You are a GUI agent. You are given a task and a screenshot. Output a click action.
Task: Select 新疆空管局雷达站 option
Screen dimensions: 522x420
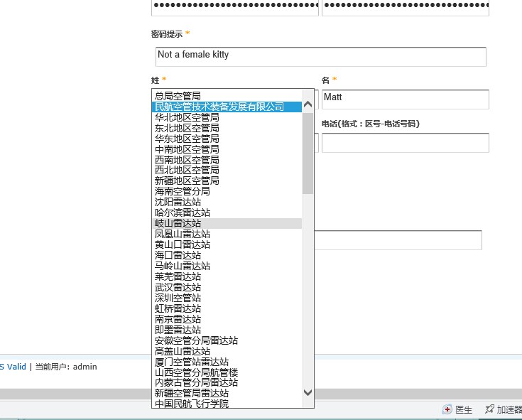227,394
